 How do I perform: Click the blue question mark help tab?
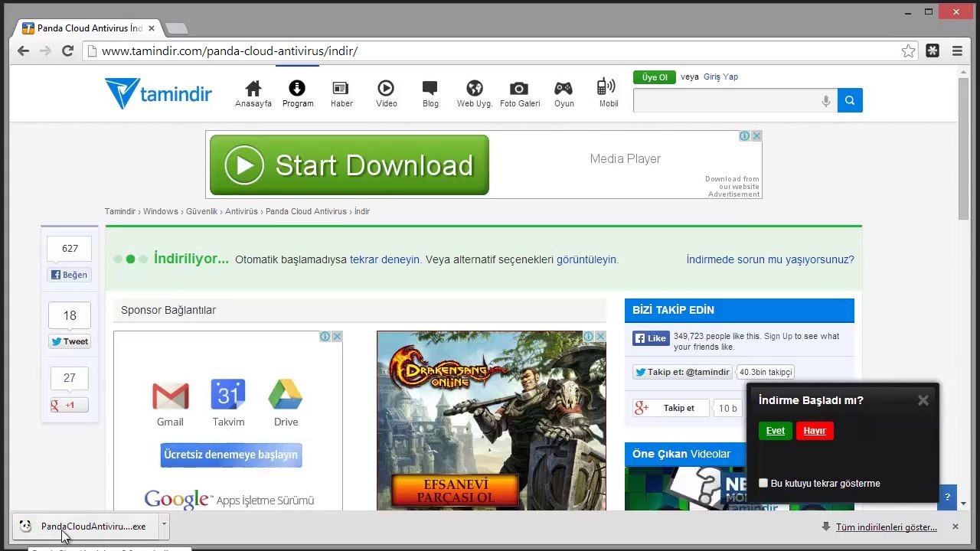947,497
